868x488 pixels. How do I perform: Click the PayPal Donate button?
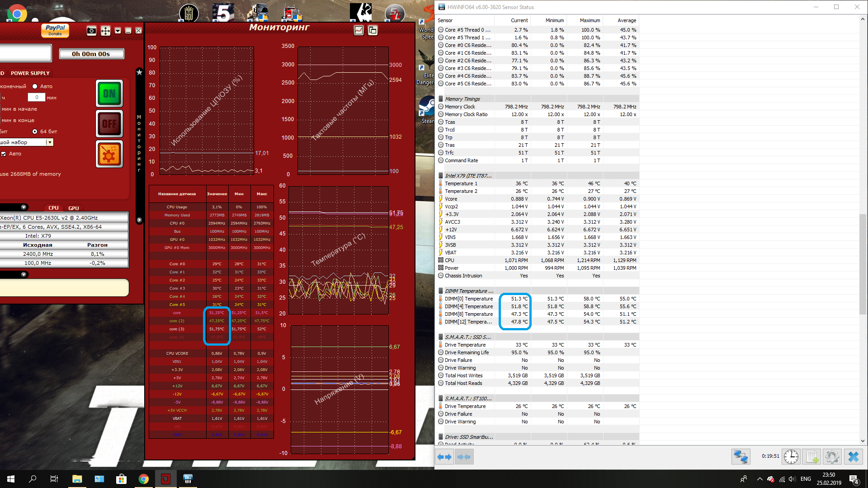55,30
